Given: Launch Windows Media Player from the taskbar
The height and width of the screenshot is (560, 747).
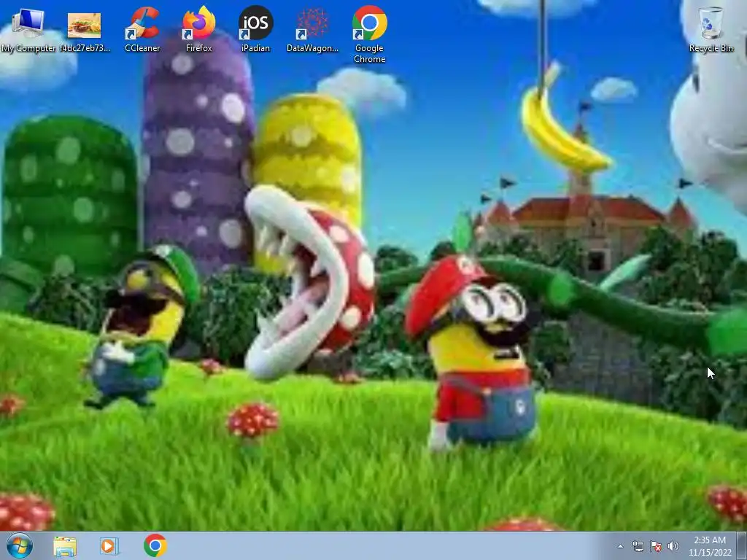Looking at the screenshot, I should [x=109, y=546].
